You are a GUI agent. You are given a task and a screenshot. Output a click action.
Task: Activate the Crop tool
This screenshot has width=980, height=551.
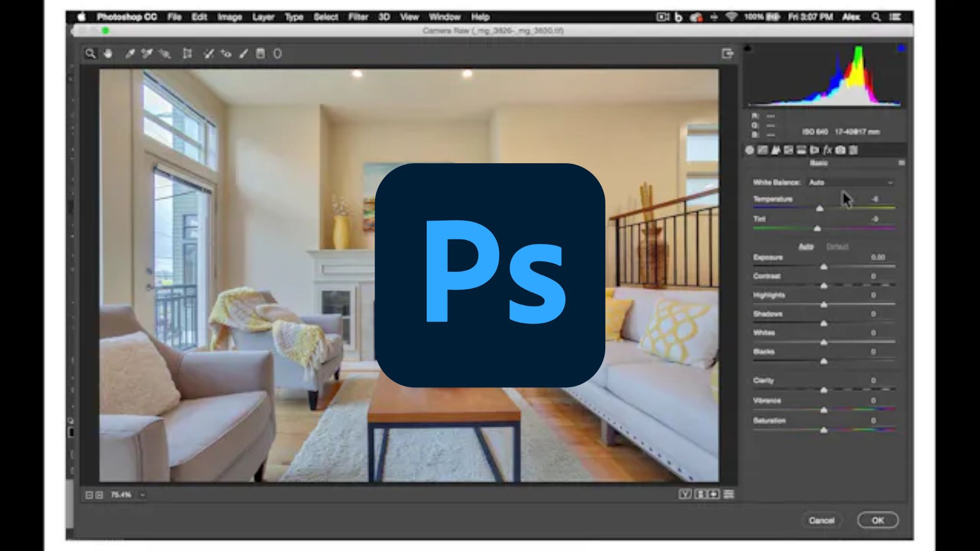[187, 54]
